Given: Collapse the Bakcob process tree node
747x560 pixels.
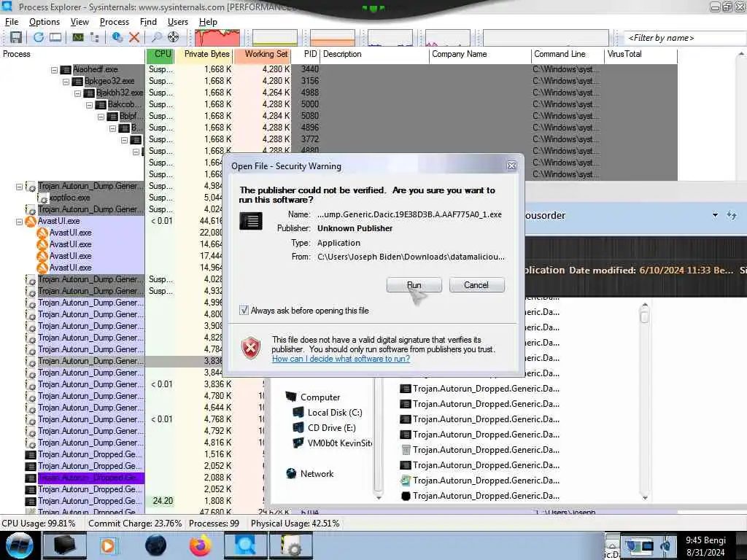Looking at the screenshot, I should point(89,105).
